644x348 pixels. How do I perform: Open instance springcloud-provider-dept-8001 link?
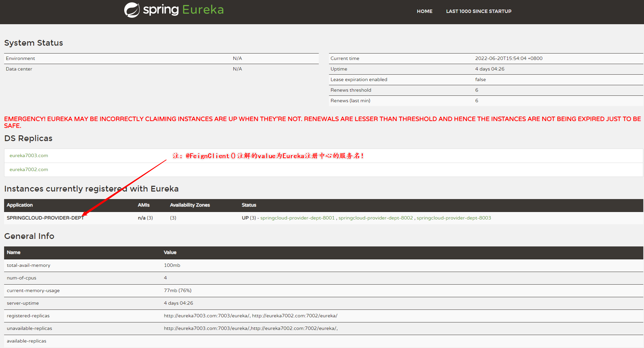[297, 218]
